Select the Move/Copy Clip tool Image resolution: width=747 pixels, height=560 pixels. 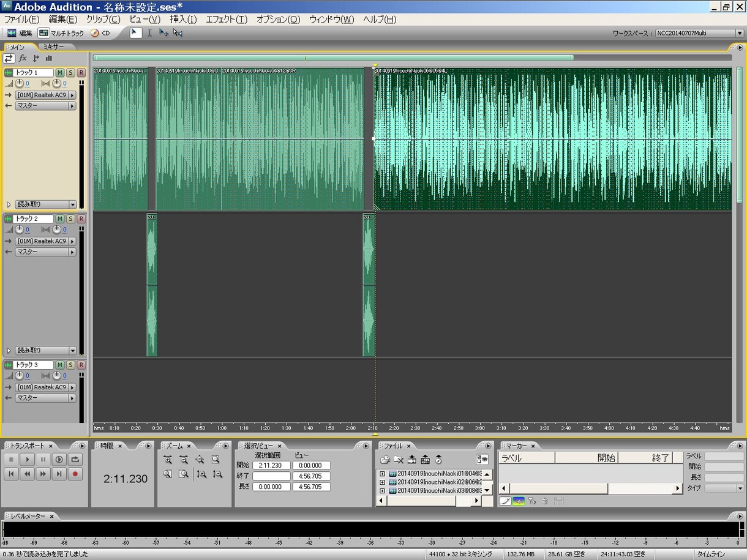click(163, 33)
